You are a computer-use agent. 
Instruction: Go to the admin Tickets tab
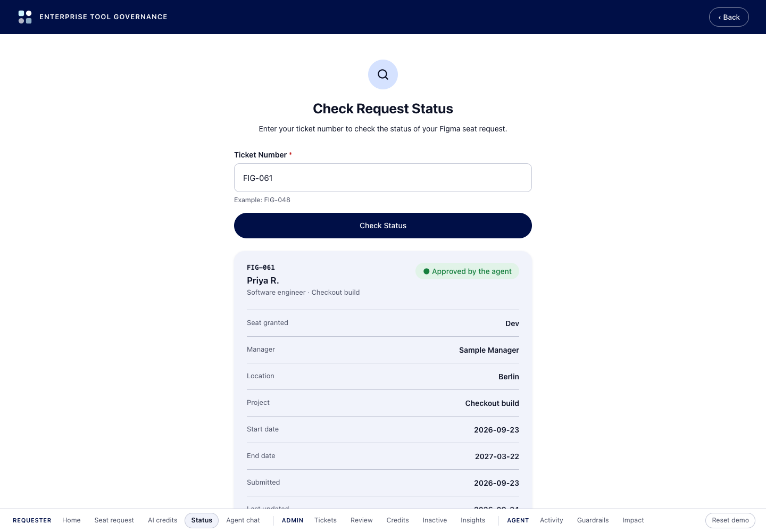326,520
